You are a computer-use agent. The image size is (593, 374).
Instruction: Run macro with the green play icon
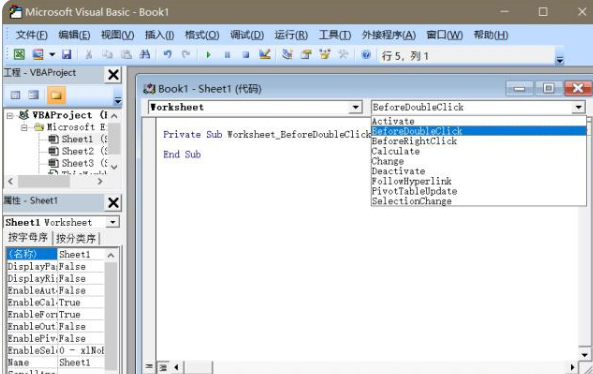click(x=208, y=55)
